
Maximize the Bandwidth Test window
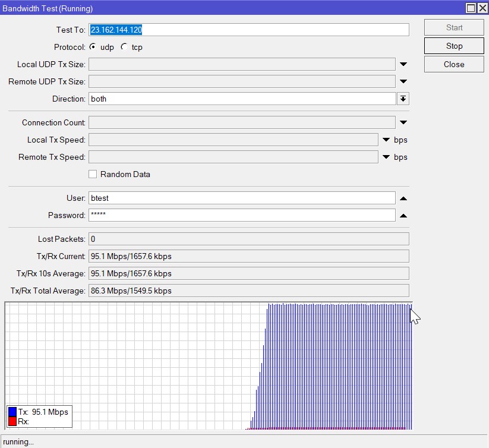[471, 8]
